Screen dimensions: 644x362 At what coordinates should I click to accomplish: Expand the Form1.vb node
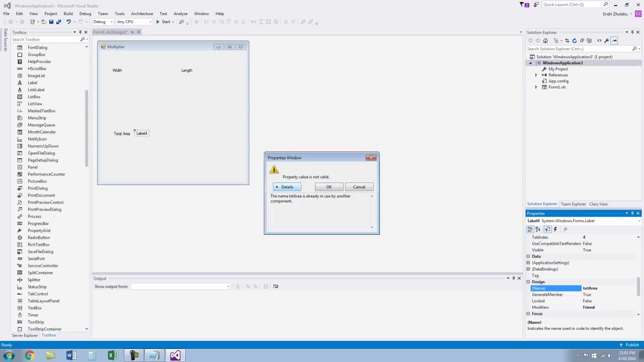point(536,87)
